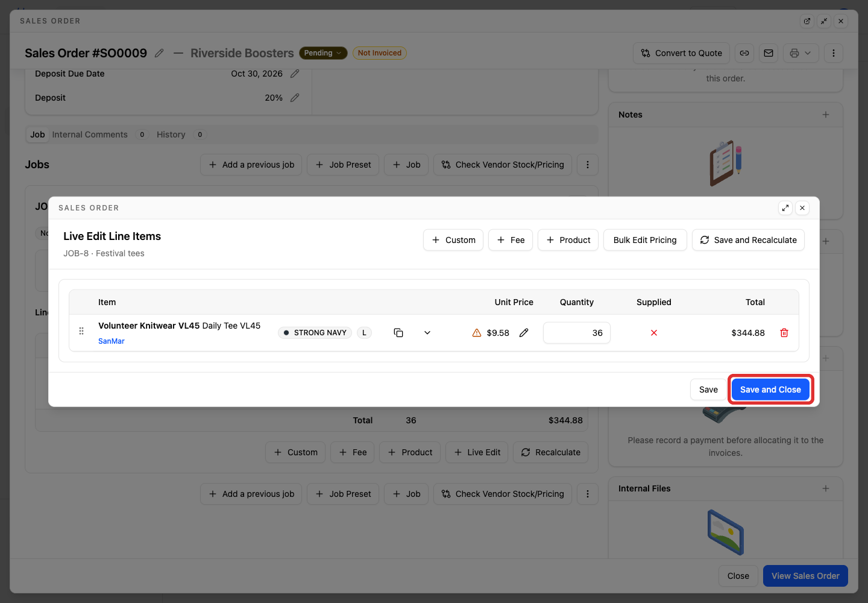This screenshot has height=603, width=868.
Task: Delete the Volunteer Knitwear VL45 line item
Action: click(784, 333)
